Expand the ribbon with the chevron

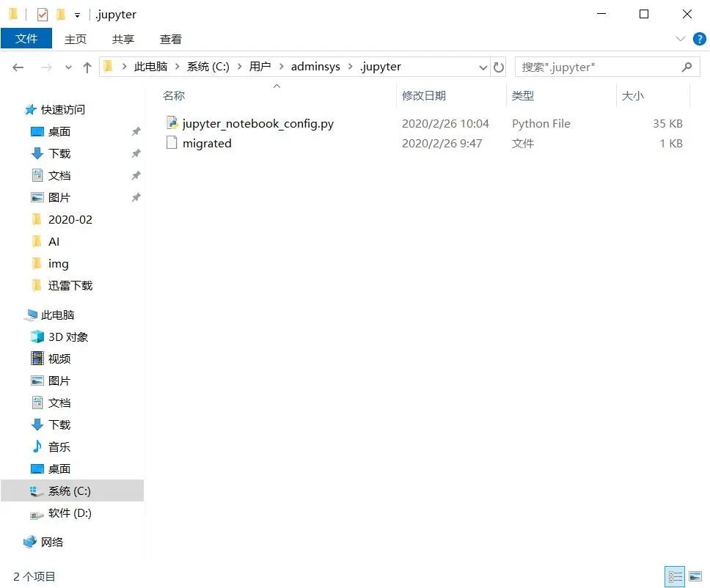pos(680,39)
